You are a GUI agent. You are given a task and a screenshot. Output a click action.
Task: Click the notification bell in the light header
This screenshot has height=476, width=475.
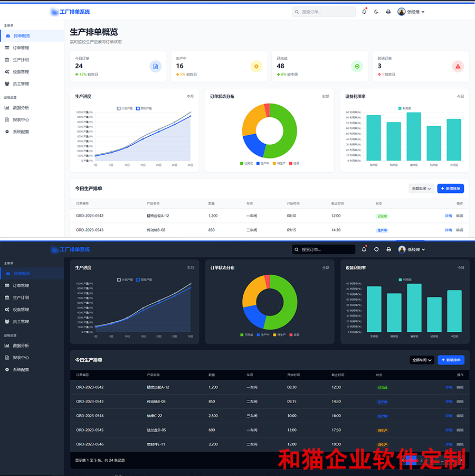364,12
